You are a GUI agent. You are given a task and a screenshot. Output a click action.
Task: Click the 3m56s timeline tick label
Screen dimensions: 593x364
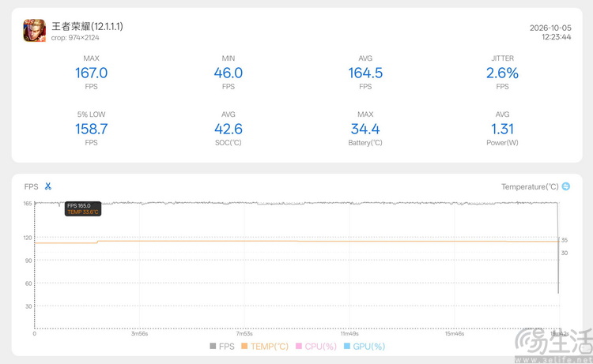tap(139, 334)
